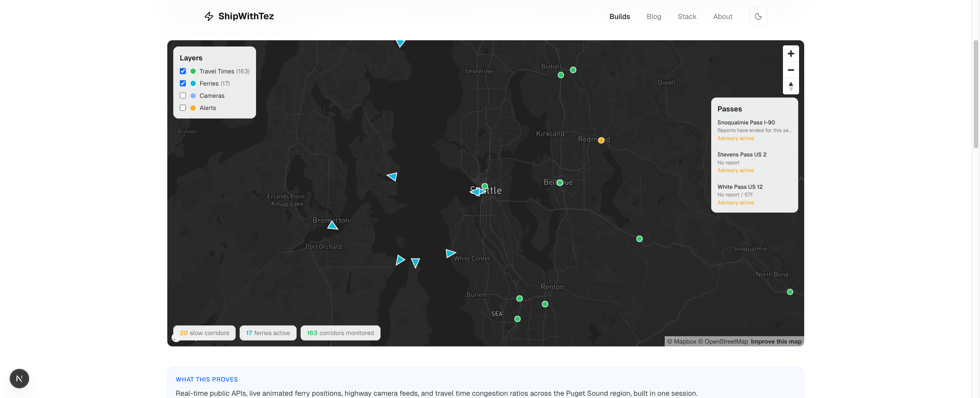Viewport: 980px width, 398px height.
Task: Click the ferry arrow near White Center
Action: point(450,253)
